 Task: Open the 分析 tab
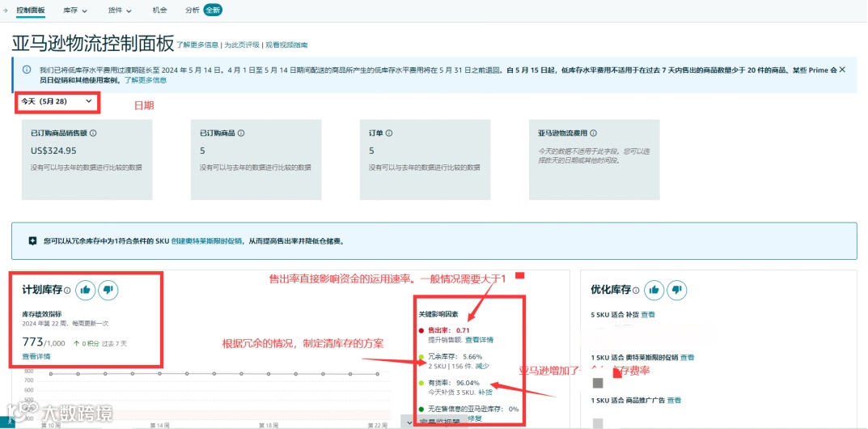click(x=192, y=10)
